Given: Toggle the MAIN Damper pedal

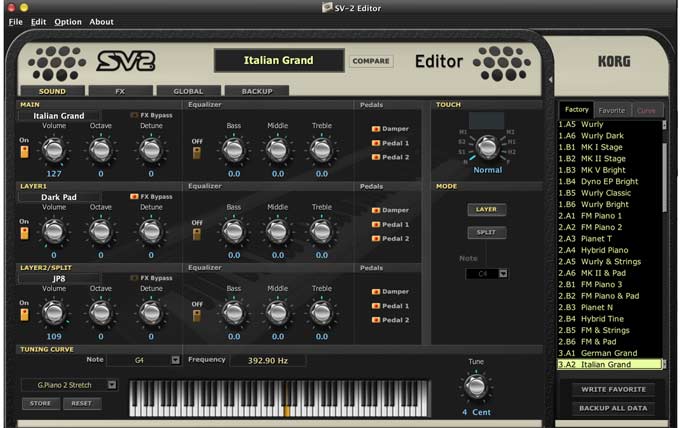Looking at the screenshot, I should click(376, 129).
